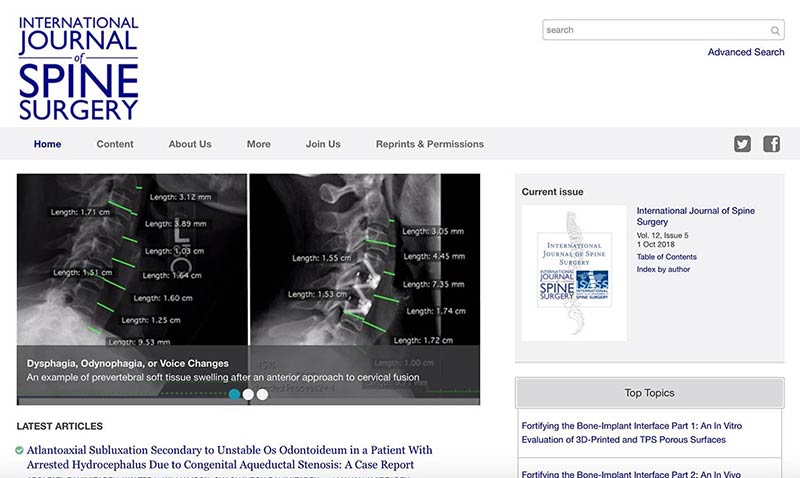
Task: Open the About Us menu
Action: click(190, 144)
